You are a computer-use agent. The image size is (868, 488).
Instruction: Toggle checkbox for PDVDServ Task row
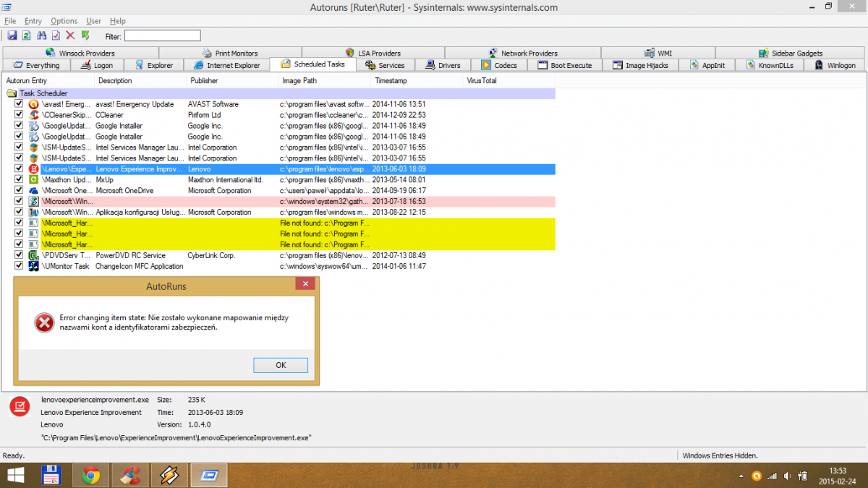pyautogui.click(x=20, y=255)
